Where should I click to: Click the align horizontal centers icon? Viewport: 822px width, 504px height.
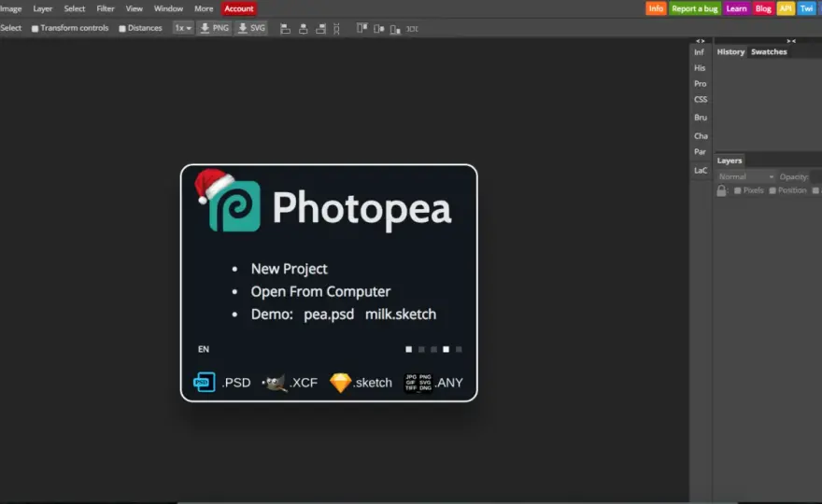click(303, 29)
